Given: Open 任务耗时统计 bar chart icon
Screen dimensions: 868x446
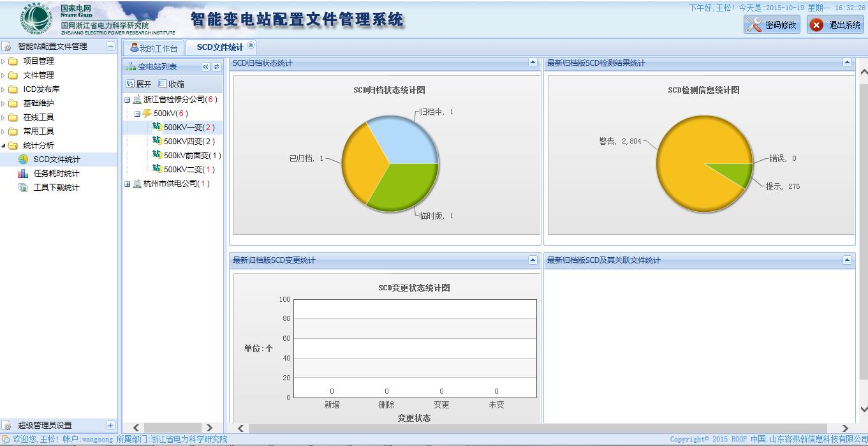Looking at the screenshot, I should 23,174.
